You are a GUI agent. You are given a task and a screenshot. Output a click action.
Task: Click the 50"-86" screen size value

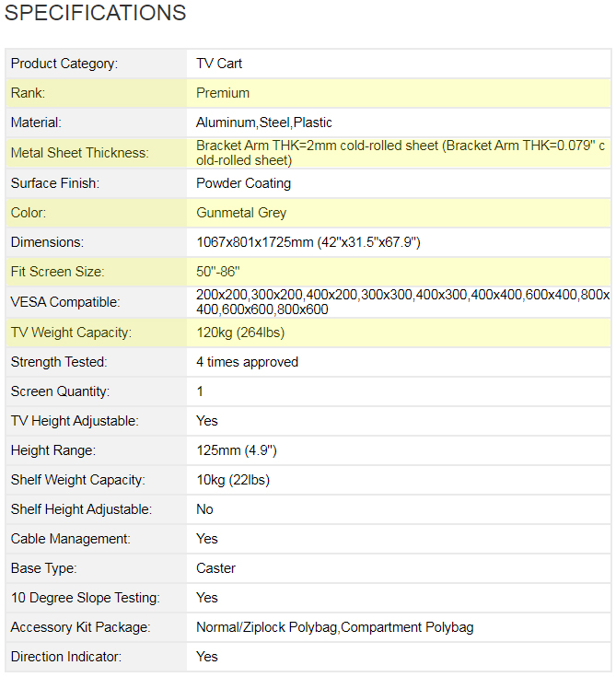[x=218, y=272]
